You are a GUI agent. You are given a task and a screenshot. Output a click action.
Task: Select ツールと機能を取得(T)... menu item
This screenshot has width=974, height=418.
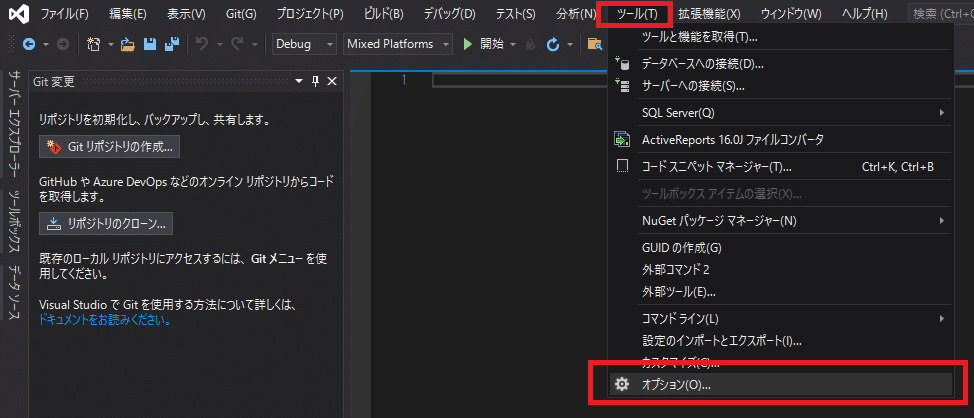[779, 37]
